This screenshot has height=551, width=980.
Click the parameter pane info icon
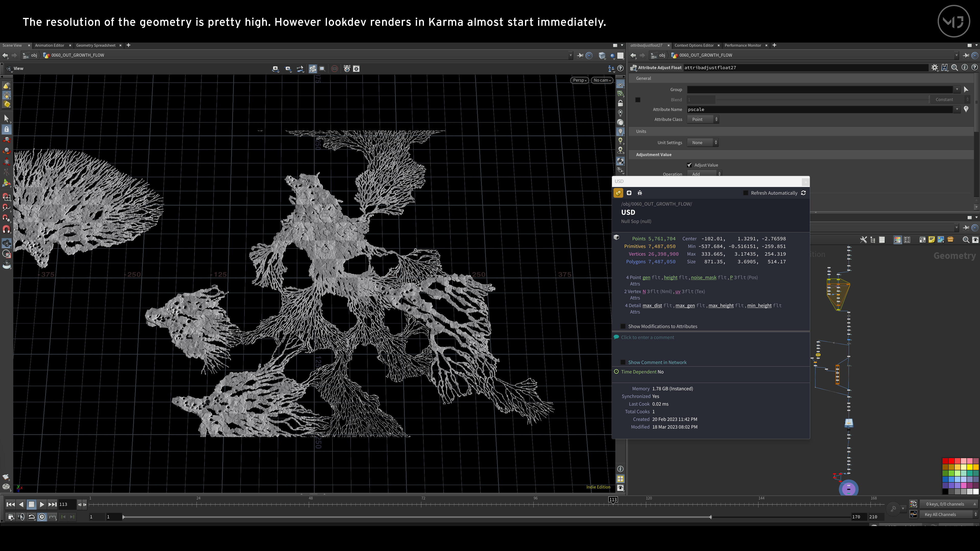point(964,67)
